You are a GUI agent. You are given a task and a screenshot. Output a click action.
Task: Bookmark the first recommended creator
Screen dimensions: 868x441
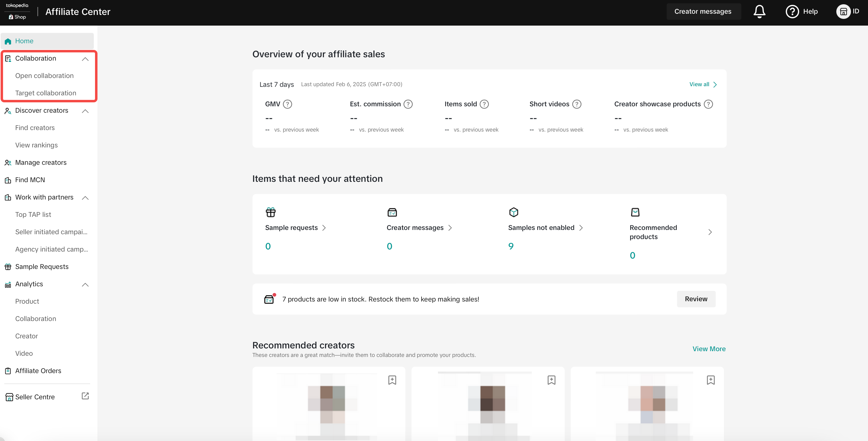[x=392, y=380]
